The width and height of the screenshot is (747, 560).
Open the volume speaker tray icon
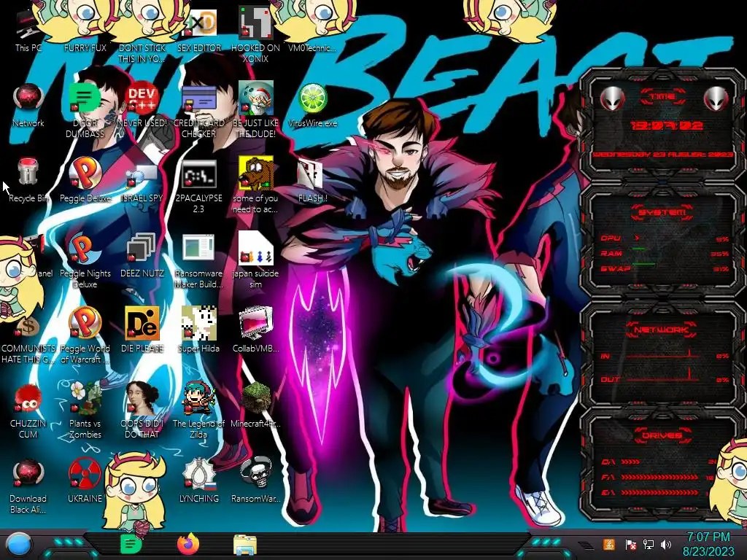[x=666, y=544]
